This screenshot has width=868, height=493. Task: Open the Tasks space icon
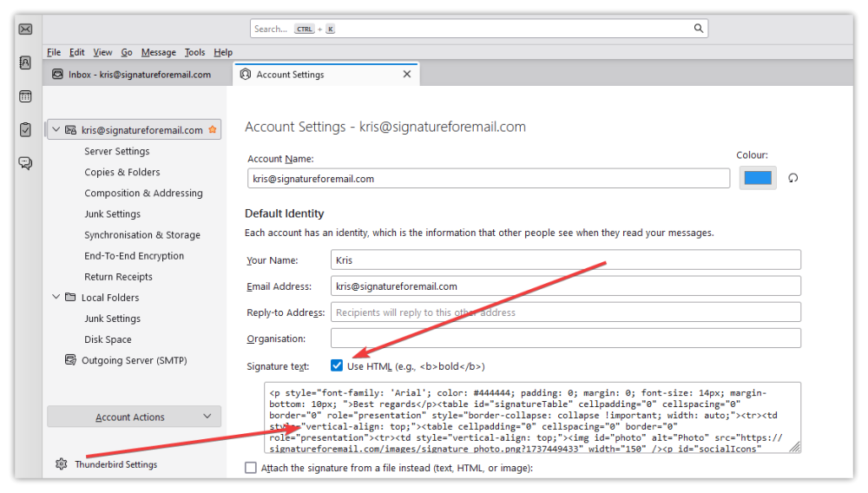pyautogui.click(x=25, y=129)
